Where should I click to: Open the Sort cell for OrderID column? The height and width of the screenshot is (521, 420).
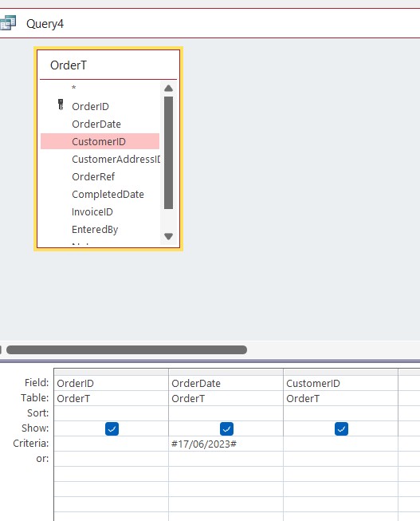(112, 413)
